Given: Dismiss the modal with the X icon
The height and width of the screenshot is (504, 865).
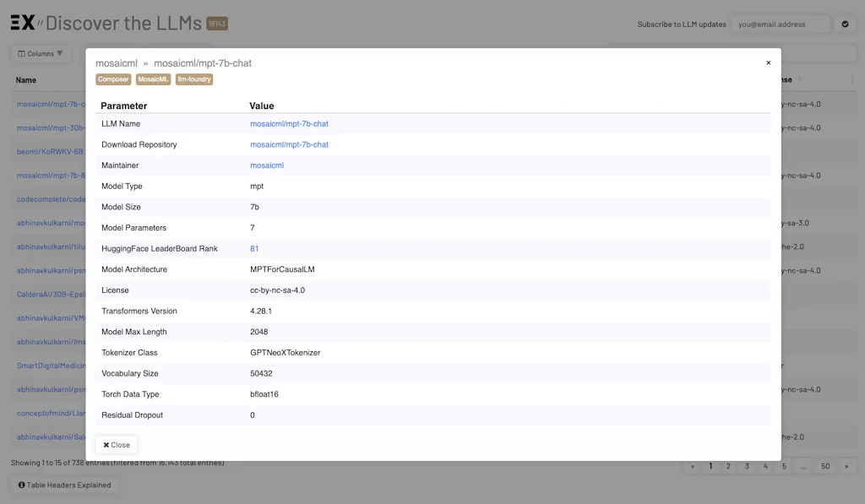Looking at the screenshot, I should coord(768,62).
